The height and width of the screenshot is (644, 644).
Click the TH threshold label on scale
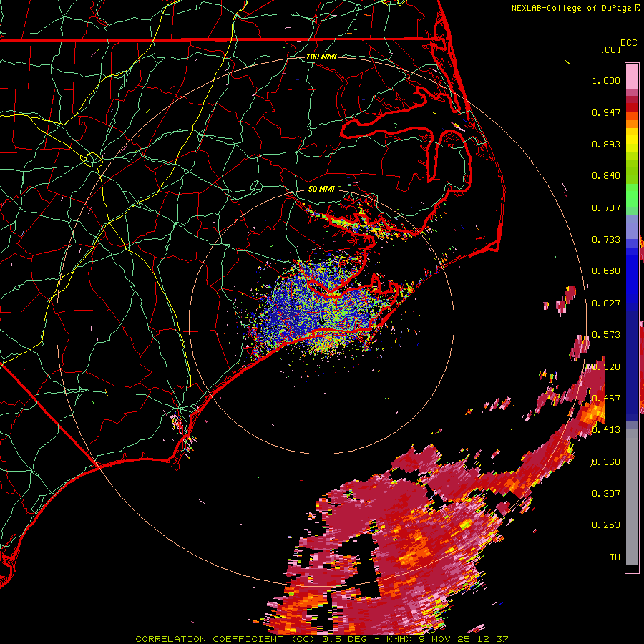pos(615,557)
